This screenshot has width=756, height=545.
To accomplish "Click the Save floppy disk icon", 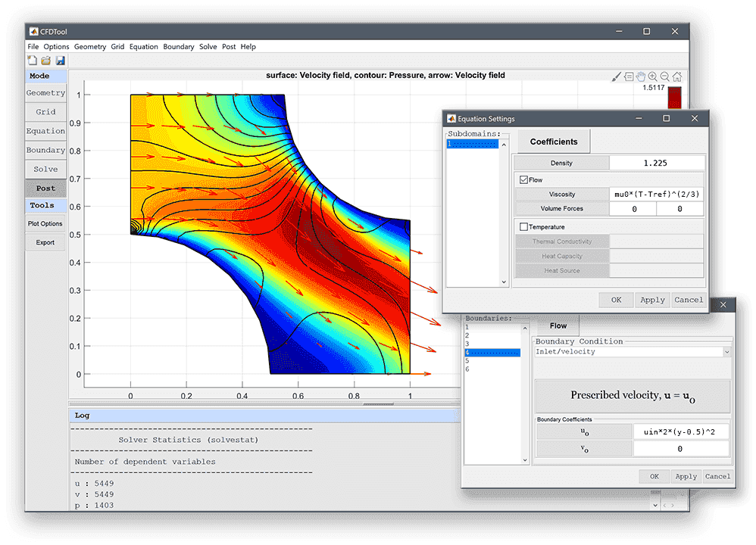I will point(60,61).
